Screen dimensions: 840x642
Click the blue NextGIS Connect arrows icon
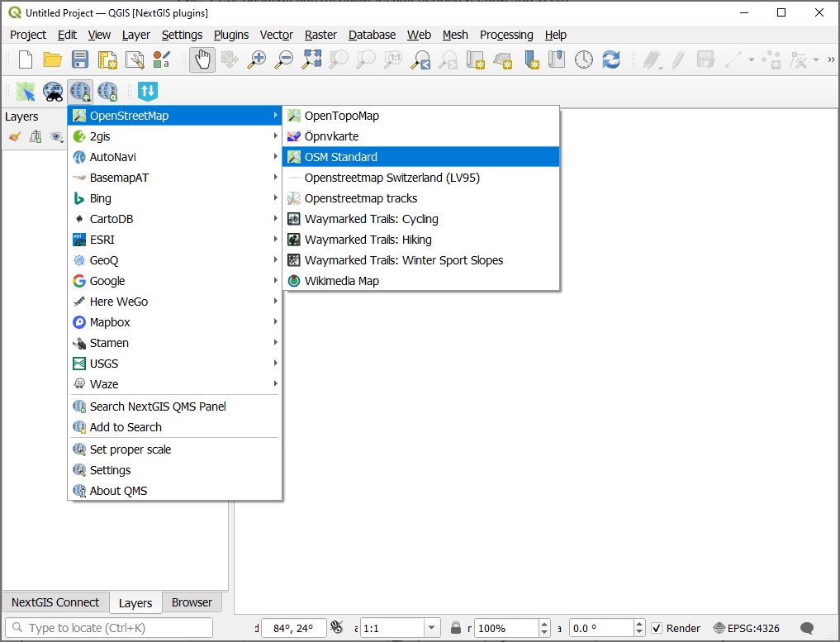click(x=148, y=91)
